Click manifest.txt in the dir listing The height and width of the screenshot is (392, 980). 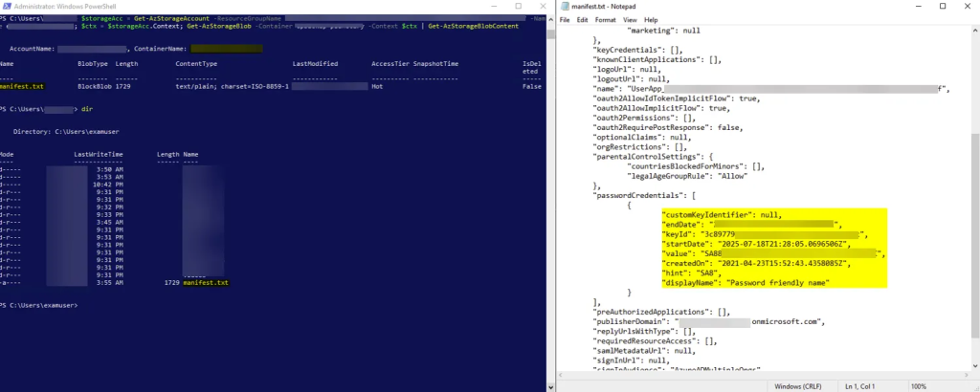pos(206,283)
